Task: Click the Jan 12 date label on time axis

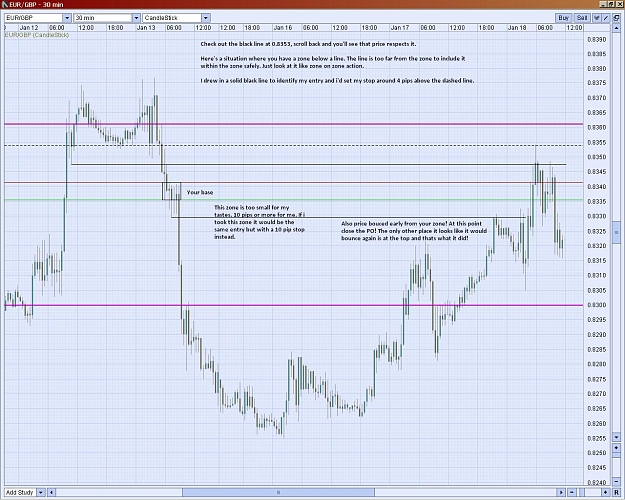Action: 29,28
